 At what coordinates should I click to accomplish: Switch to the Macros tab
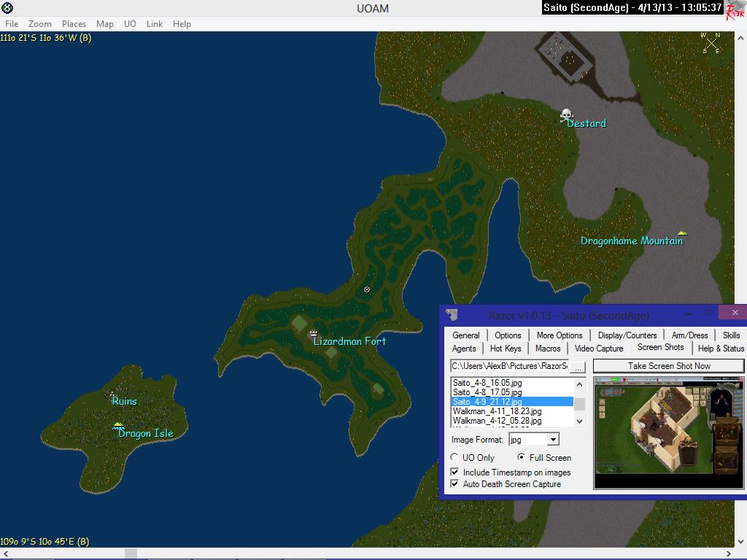pos(548,349)
